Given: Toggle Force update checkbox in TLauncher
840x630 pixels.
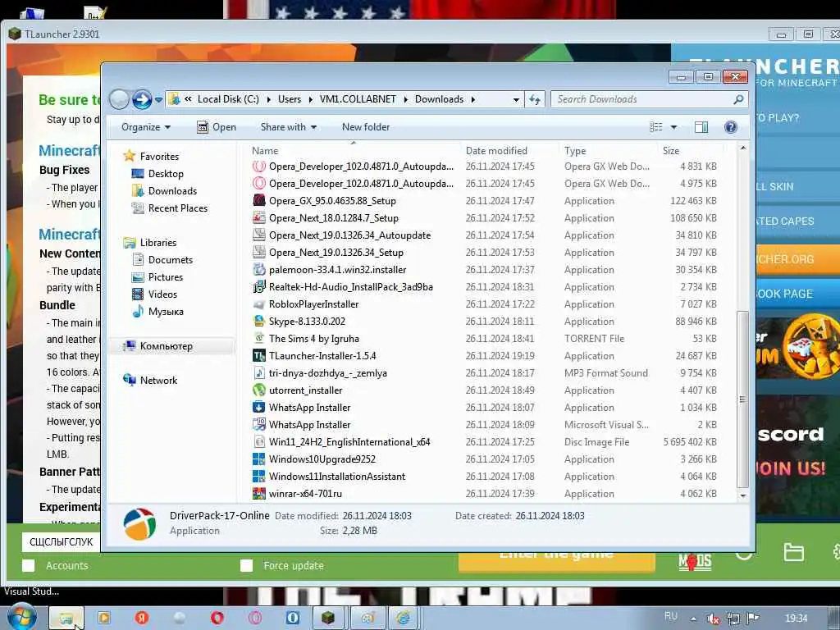Looking at the screenshot, I should tap(246, 566).
